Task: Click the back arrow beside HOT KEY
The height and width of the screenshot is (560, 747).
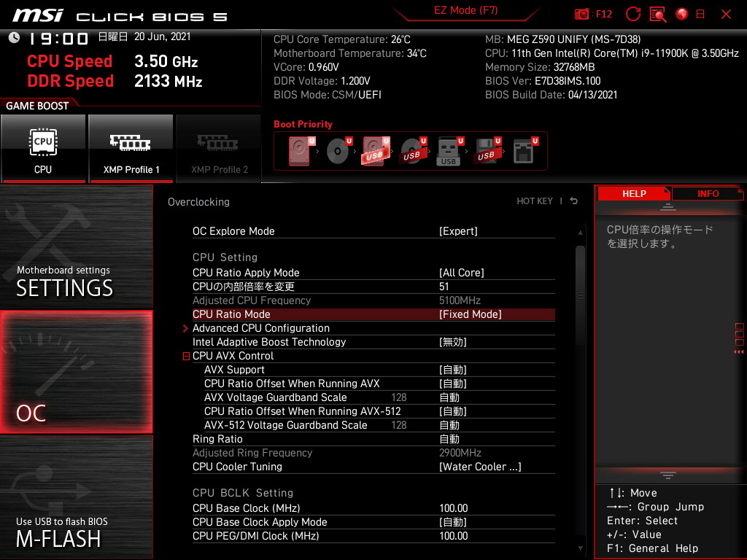Action: tap(574, 201)
